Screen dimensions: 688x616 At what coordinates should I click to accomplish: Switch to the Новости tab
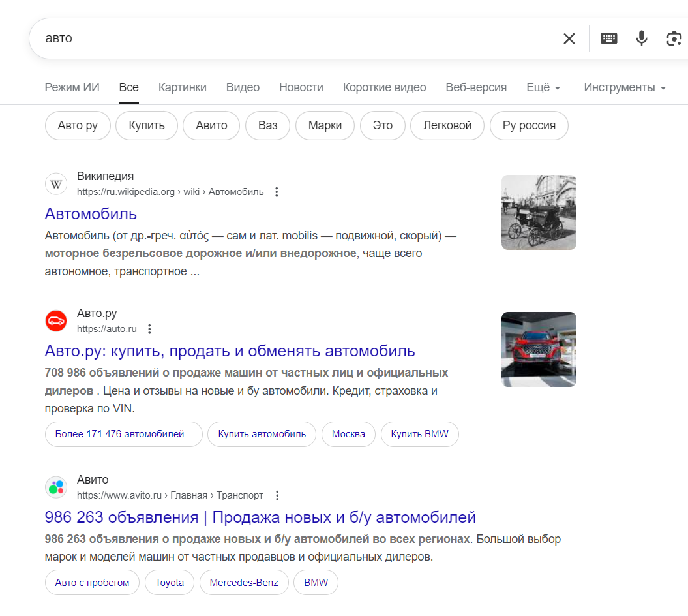[301, 87]
